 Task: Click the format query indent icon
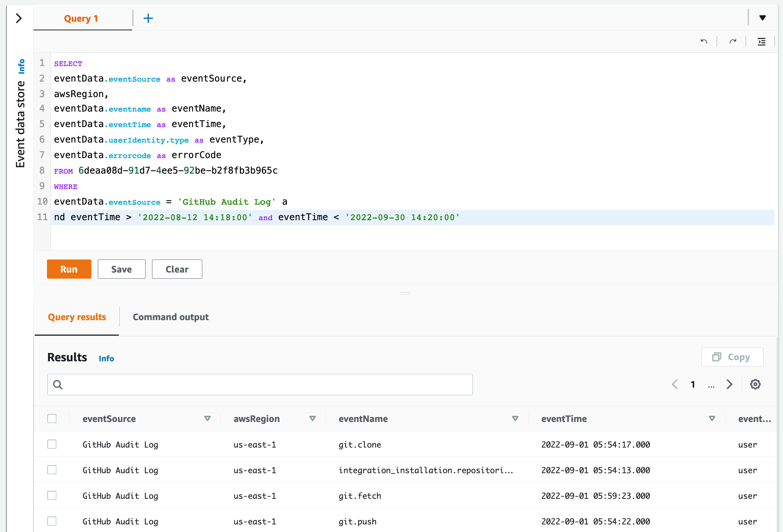[761, 42]
